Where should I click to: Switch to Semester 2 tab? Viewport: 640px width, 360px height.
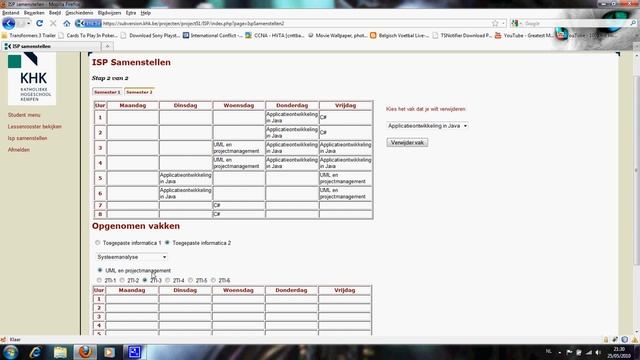coord(139,92)
